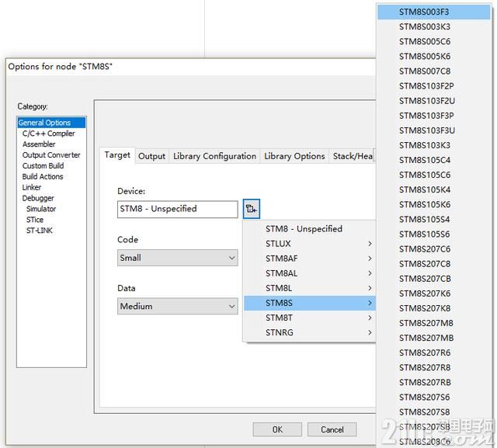Expand the STNRG submenu
Image resolution: width=497 pixels, height=448 pixels.
point(310,332)
